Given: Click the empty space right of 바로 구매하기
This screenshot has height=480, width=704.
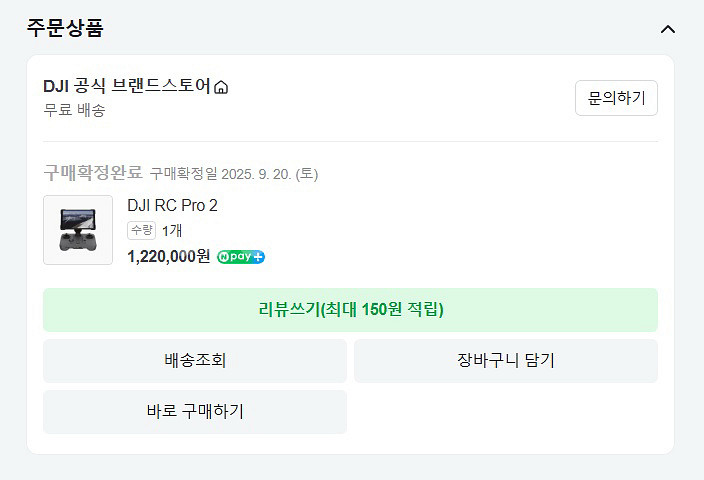Looking at the screenshot, I should (x=505, y=412).
